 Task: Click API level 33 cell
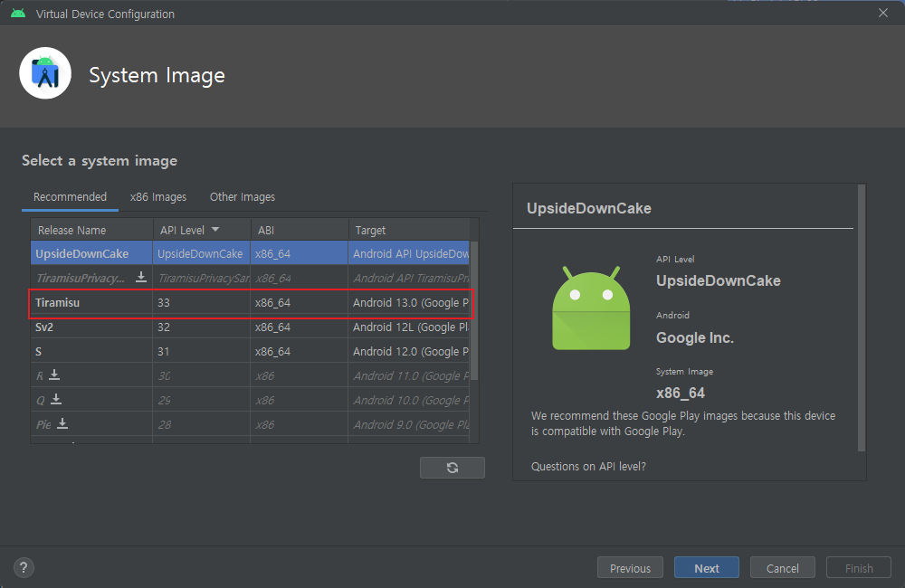[x=201, y=302]
